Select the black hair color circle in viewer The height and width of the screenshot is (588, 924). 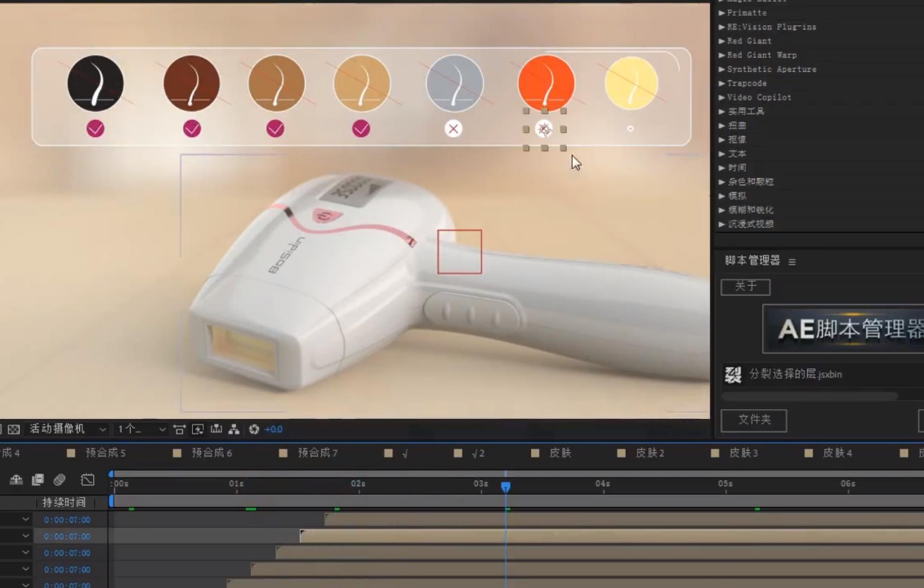click(x=96, y=83)
